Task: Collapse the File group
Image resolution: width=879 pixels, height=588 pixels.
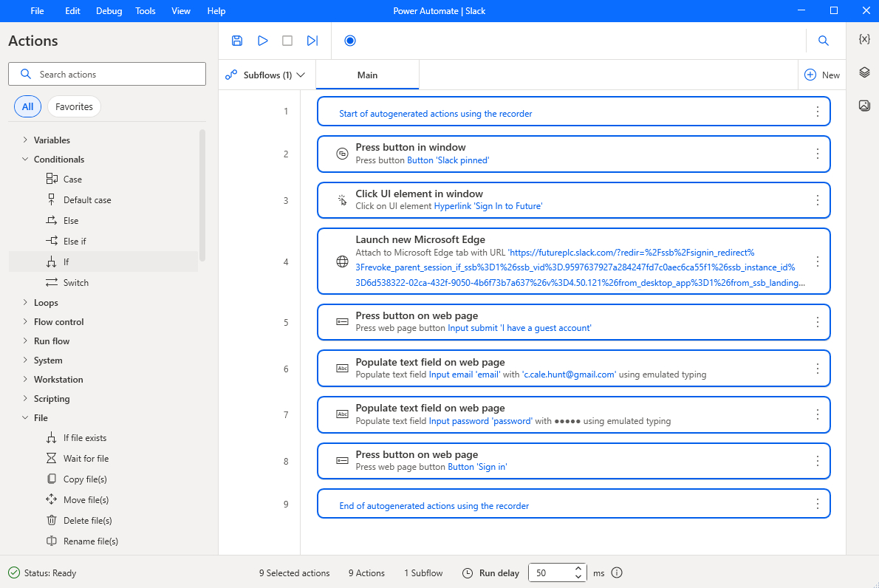Action: [x=25, y=417]
